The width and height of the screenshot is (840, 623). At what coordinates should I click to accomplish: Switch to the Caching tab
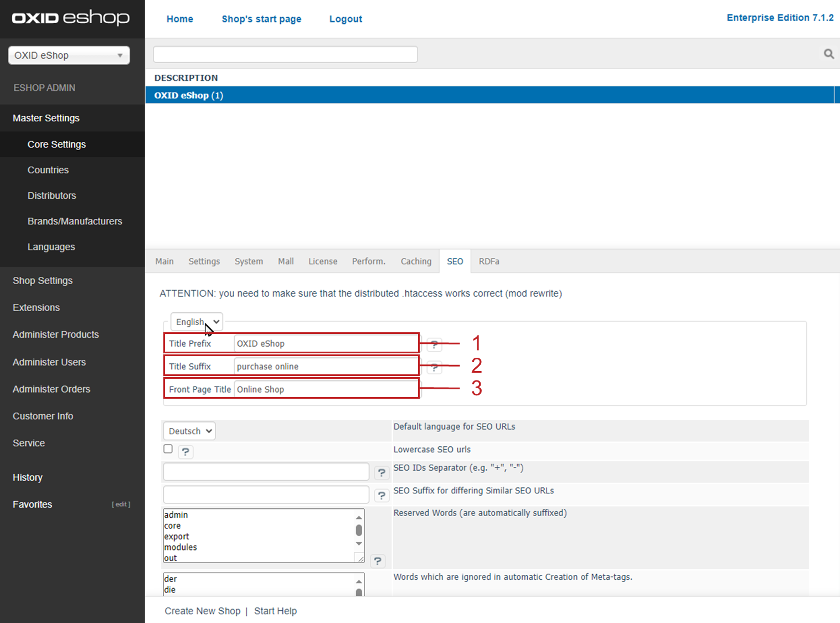[416, 261]
